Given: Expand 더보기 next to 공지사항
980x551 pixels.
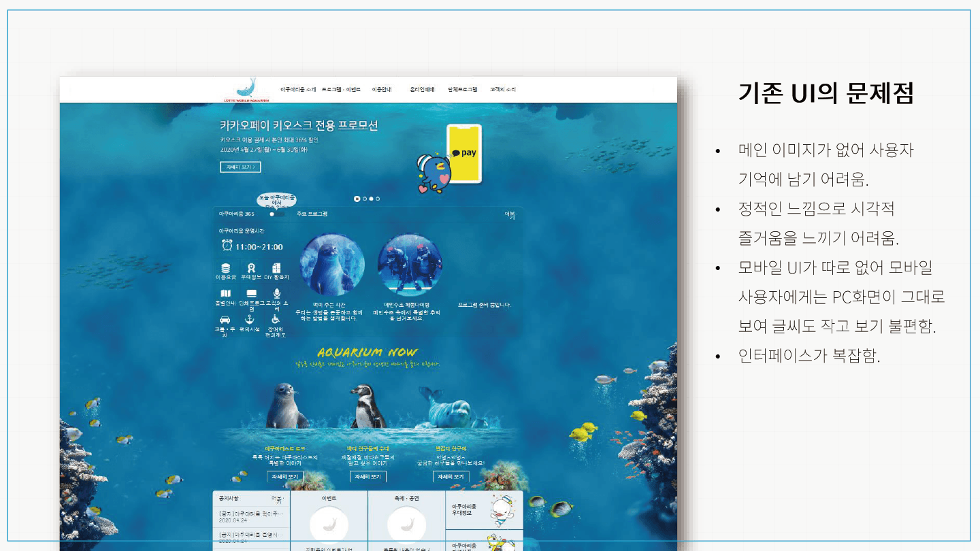Looking at the screenshot, I should click(x=277, y=500).
